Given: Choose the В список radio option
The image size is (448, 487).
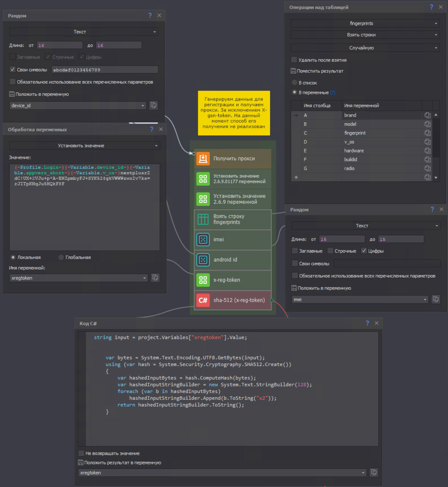Looking at the screenshot, I should [x=294, y=83].
